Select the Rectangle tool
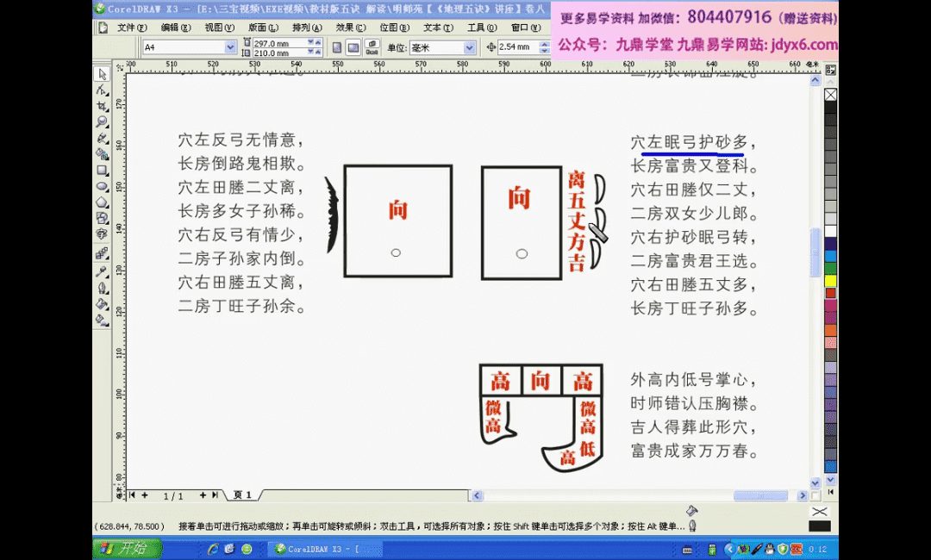The height and width of the screenshot is (560, 931). coord(102,170)
